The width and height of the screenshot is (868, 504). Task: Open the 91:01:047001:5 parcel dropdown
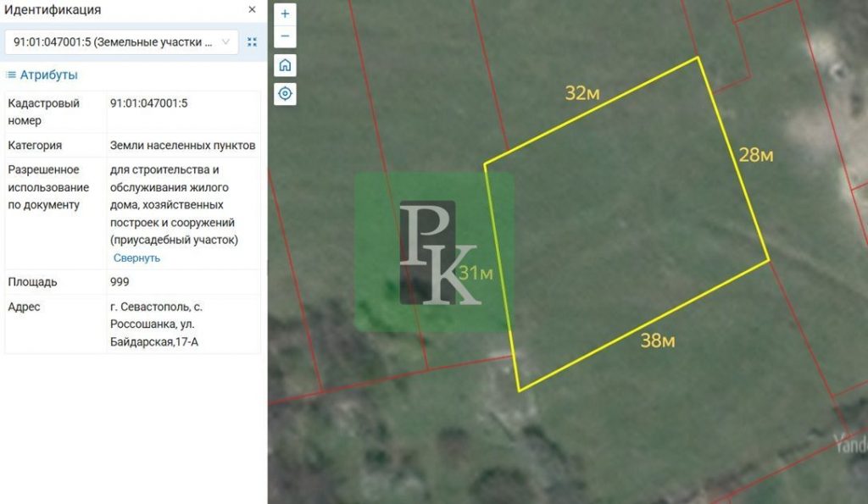click(121, 42)
